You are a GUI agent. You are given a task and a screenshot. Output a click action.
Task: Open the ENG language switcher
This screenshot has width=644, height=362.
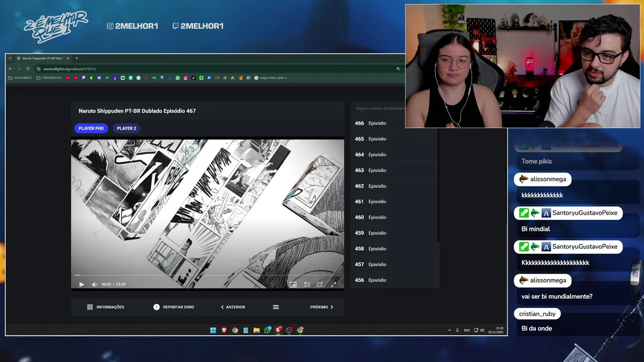[467, 330]
